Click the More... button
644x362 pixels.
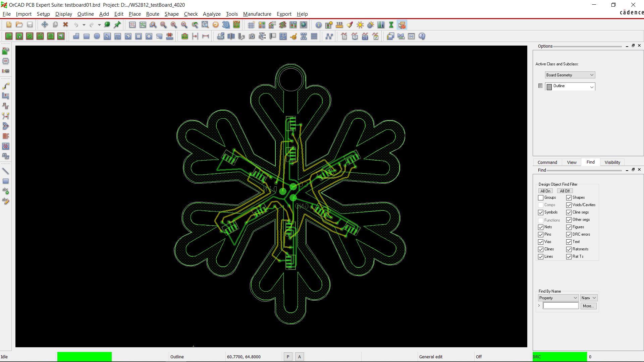tap(588, 306)
